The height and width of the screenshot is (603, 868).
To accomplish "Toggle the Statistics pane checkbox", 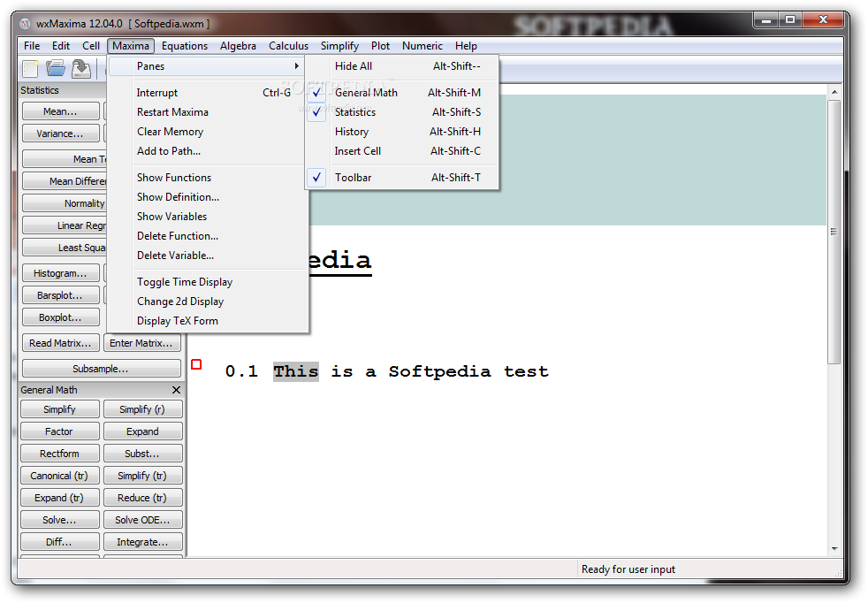I will (x=316, y=112).
